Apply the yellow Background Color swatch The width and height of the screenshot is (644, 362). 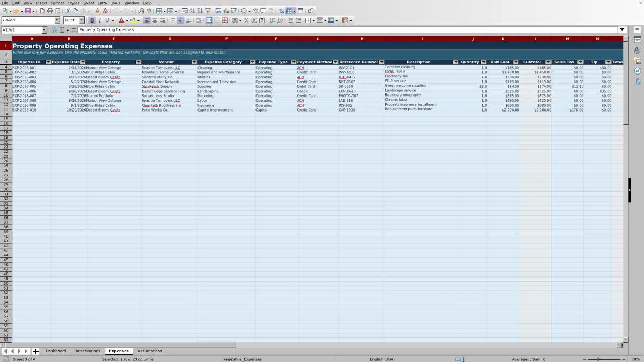pos(133,20)
